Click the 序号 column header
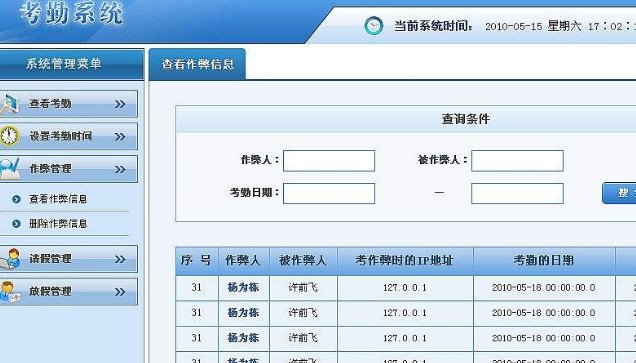Screen dimensions: 636x363 [197, 261]
